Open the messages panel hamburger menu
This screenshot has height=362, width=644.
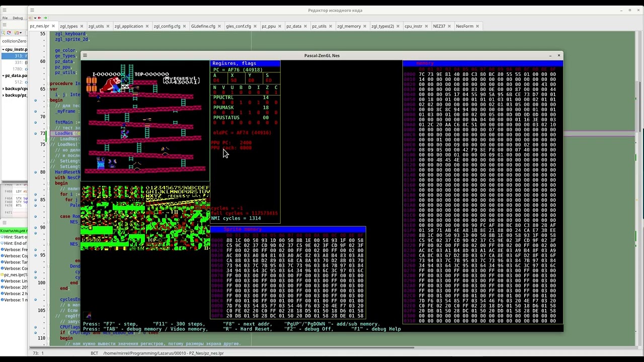pyautogui.click(x=4, y=223)
